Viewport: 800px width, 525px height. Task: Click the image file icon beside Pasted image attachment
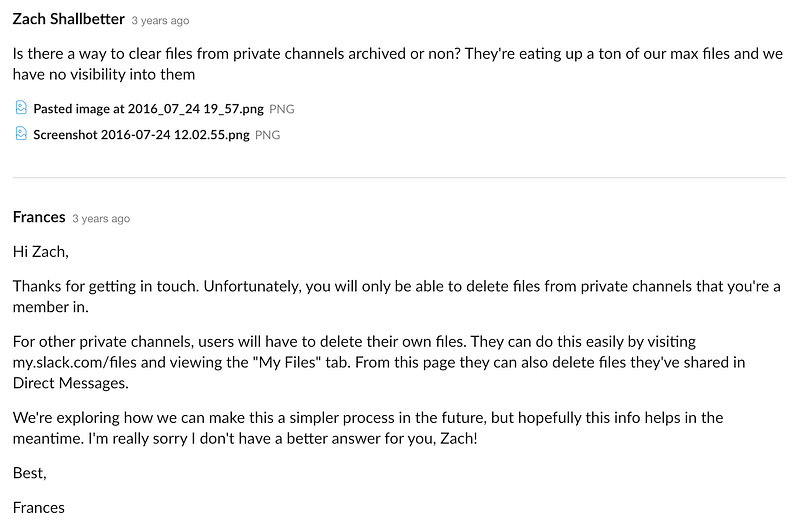21,108
